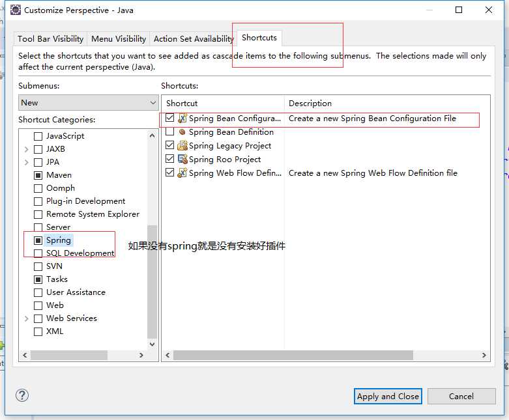Image resolution: width=509 pixels, height=420 pixels.
Task: Click the shortcuts table scroll-right arrow
Action: tap(484, 355)
